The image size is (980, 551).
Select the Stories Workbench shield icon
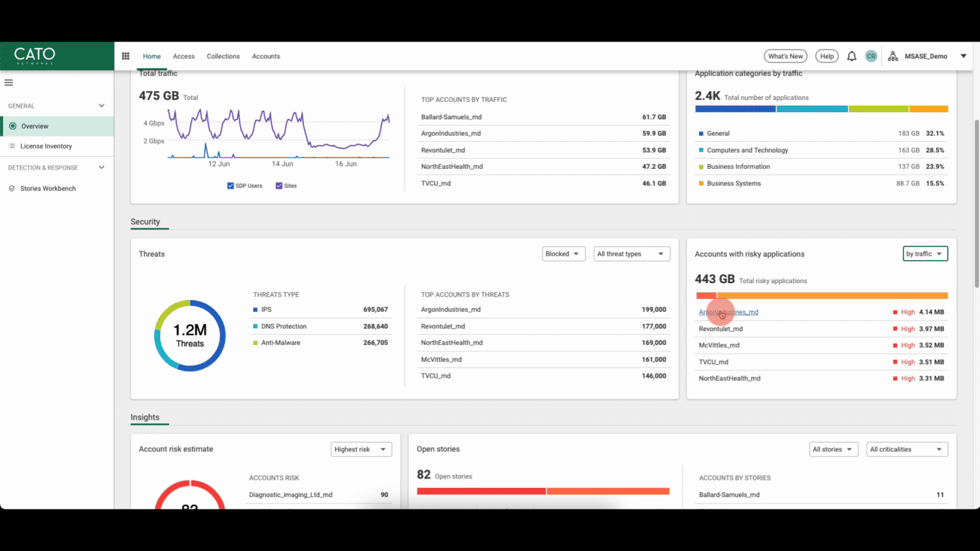pos(11,189)
